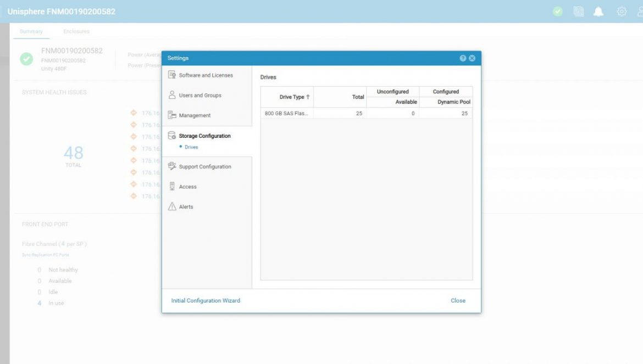Click the Idle port status entry

[x=53, y=292]
